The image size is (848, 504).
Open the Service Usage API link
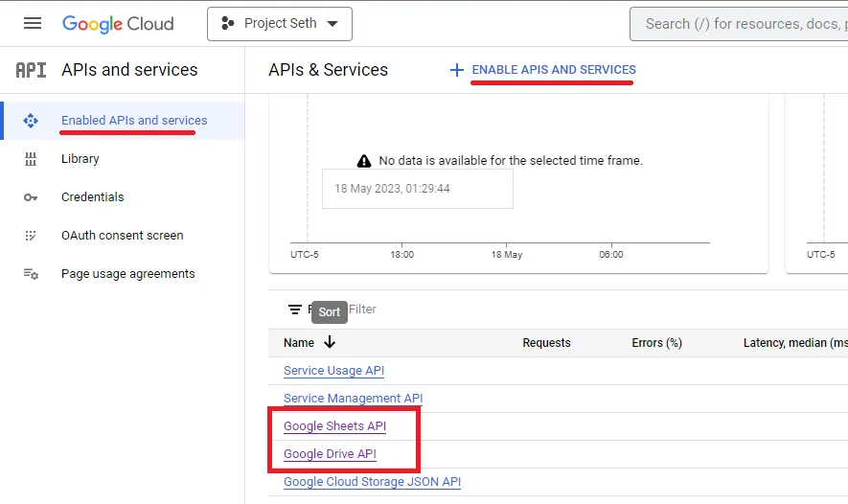point(333,371)
